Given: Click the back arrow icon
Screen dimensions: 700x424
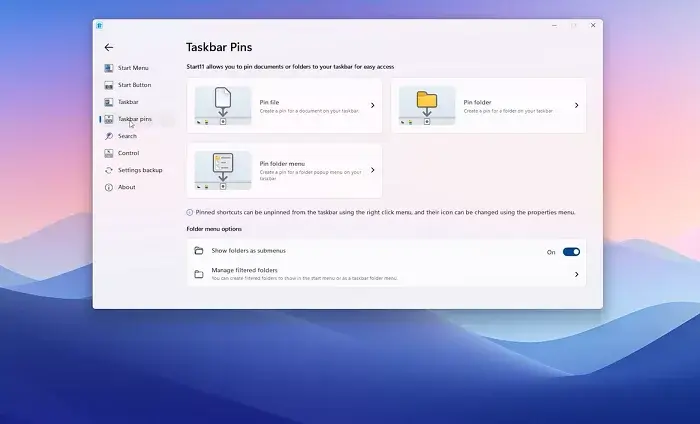Looking at the screenshot, I should pos(109,47).
